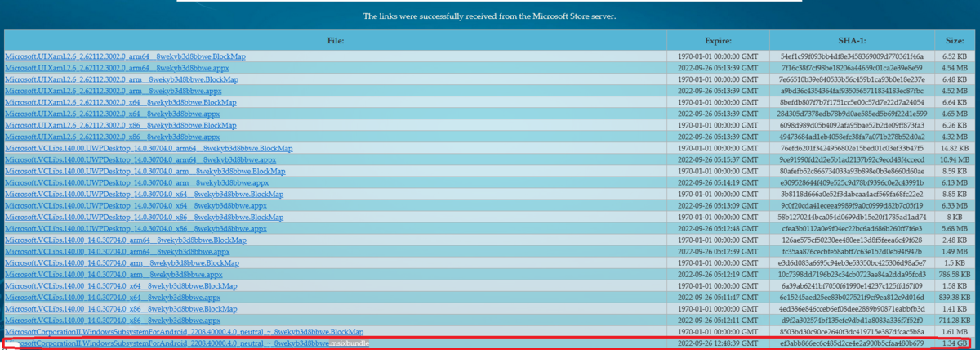Open the Microsoft.UI.Xaml.2.6 x64 BlockMap link
The image size is (980, 350).
coord(122,102)
